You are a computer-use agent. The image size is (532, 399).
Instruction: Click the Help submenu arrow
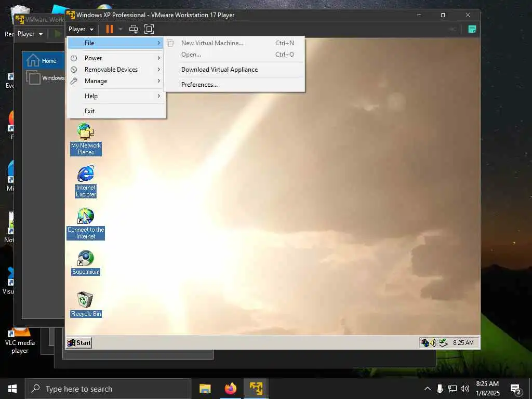click(x=158, y=96)
